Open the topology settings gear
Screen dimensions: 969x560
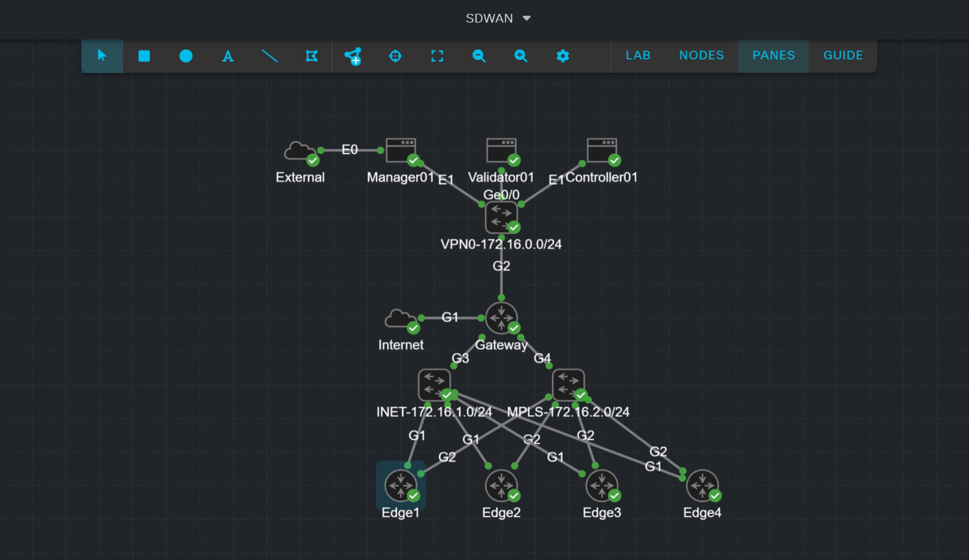coord(562,55)
